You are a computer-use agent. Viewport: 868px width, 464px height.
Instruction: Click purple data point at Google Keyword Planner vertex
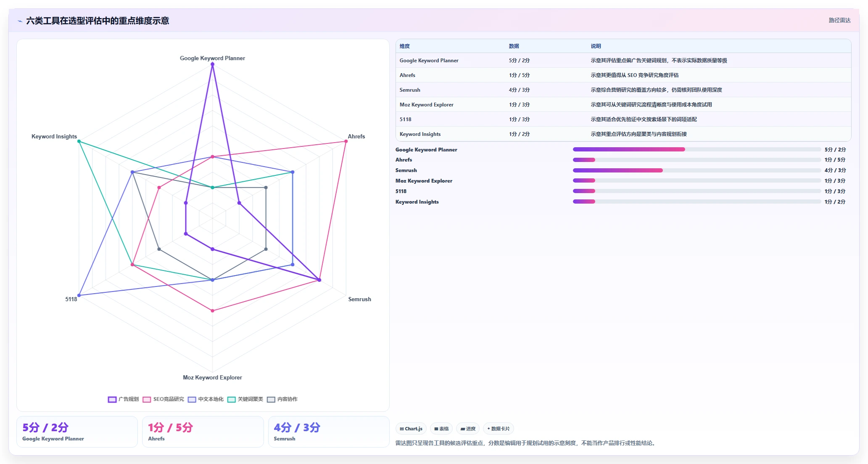point(212,64)
